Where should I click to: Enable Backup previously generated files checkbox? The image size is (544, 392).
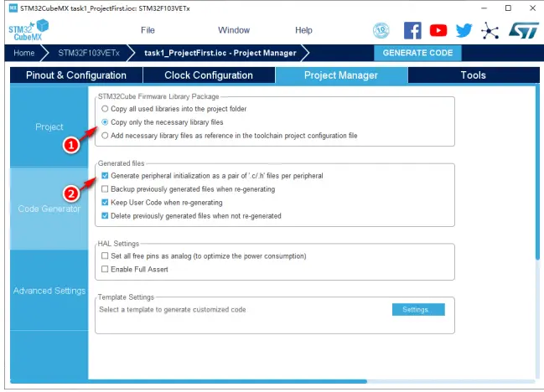point(105,189)
